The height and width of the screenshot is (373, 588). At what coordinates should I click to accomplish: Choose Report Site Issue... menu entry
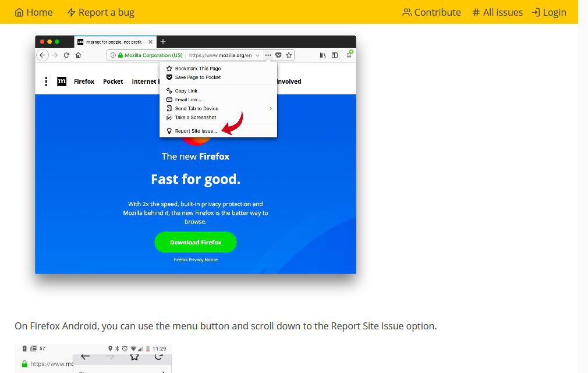(218, 131)
